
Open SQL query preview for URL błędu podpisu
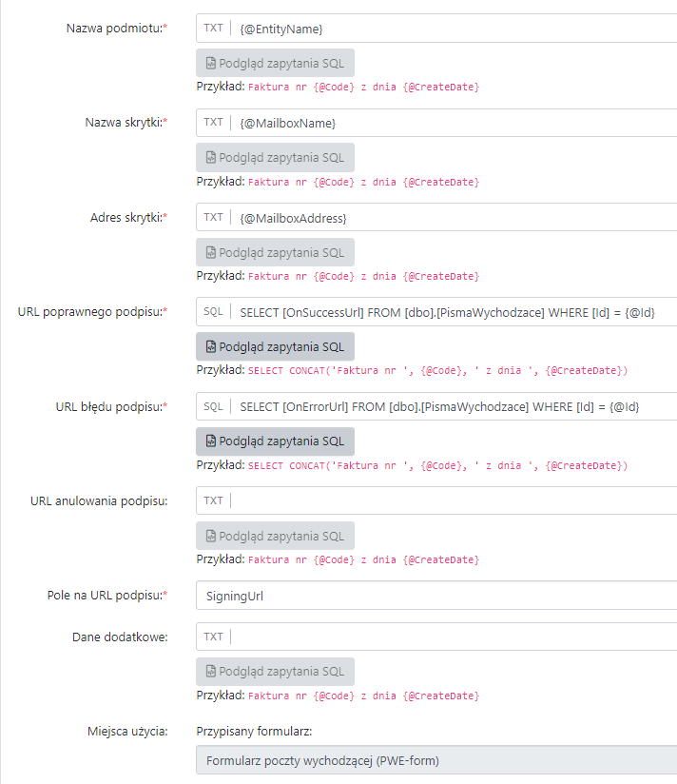click(x=275, y=441)
